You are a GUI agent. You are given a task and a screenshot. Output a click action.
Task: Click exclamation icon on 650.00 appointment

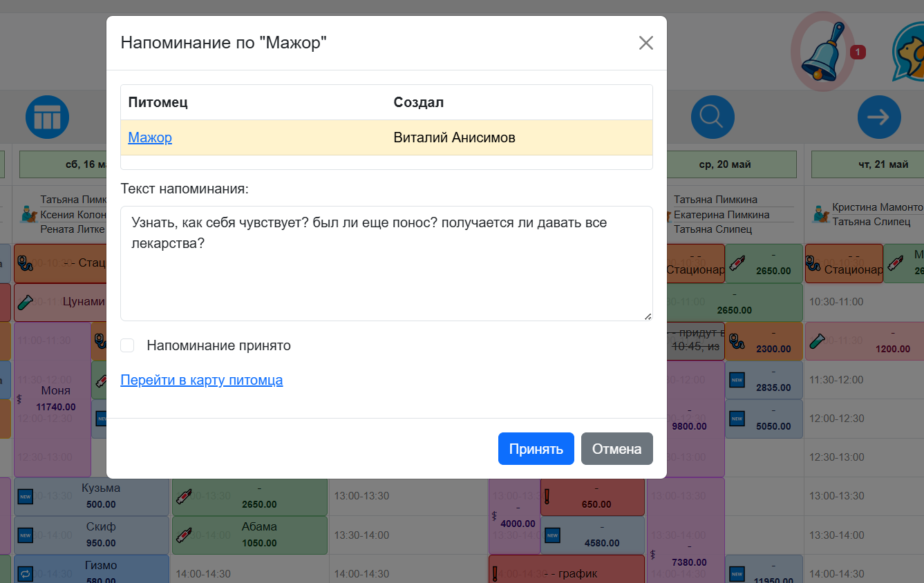click(547, 496)
